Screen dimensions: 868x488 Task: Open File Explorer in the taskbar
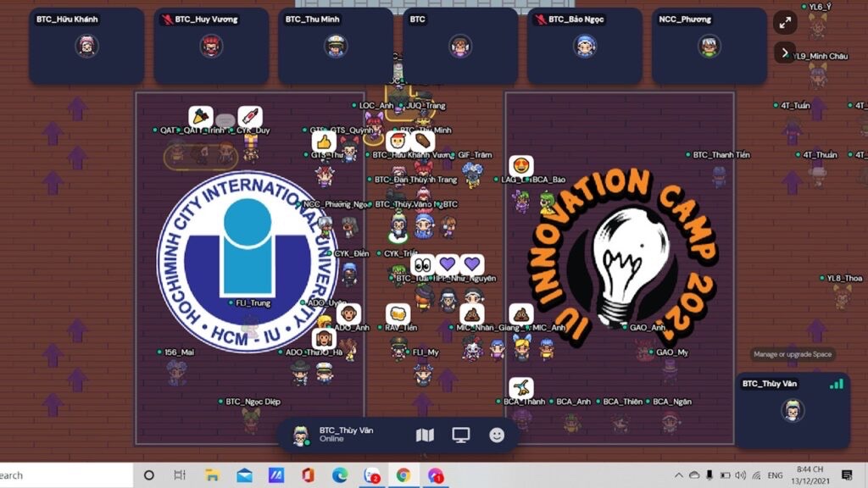click(x=213, y=475)
